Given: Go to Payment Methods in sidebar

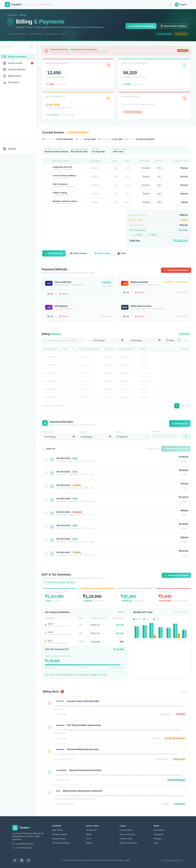Looking at the screenshot, I should [19, 69].
